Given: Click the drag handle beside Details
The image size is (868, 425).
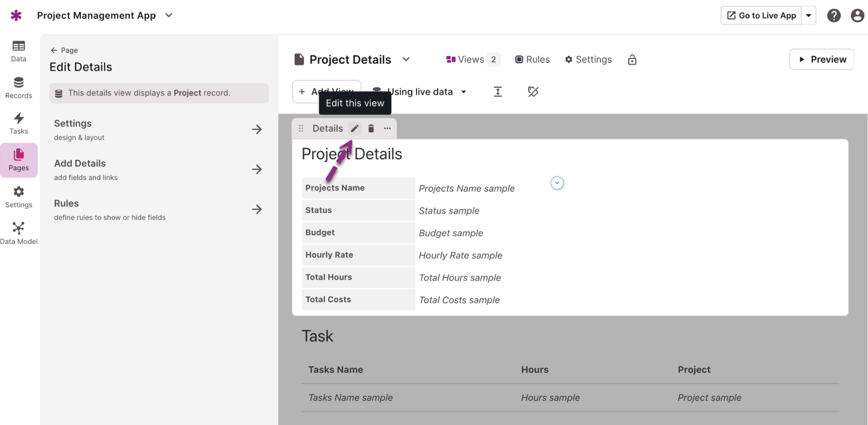Looking at the screenshot, I should coord(301,129).
